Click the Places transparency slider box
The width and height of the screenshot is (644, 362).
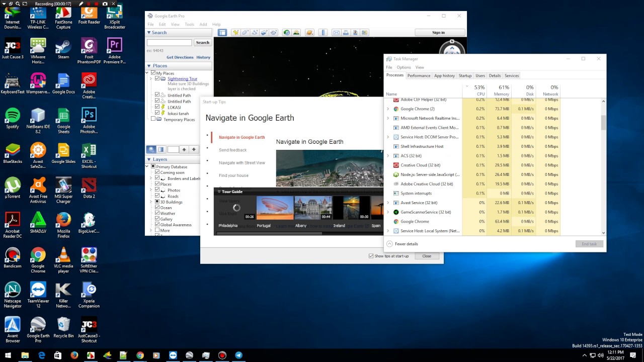coord(173,149)
